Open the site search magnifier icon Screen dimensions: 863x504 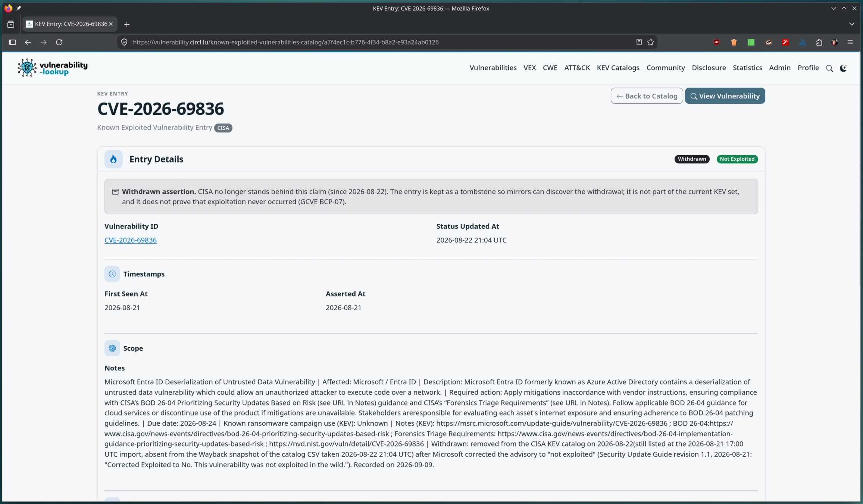coord(829,68)
